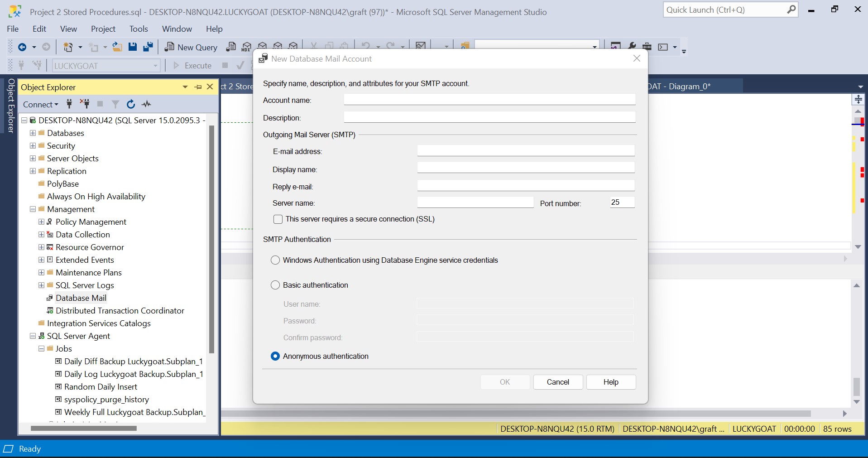868x458 pixels.
Task: Click the Refresh icon in Object Explorer
Action: pos(131,104)
